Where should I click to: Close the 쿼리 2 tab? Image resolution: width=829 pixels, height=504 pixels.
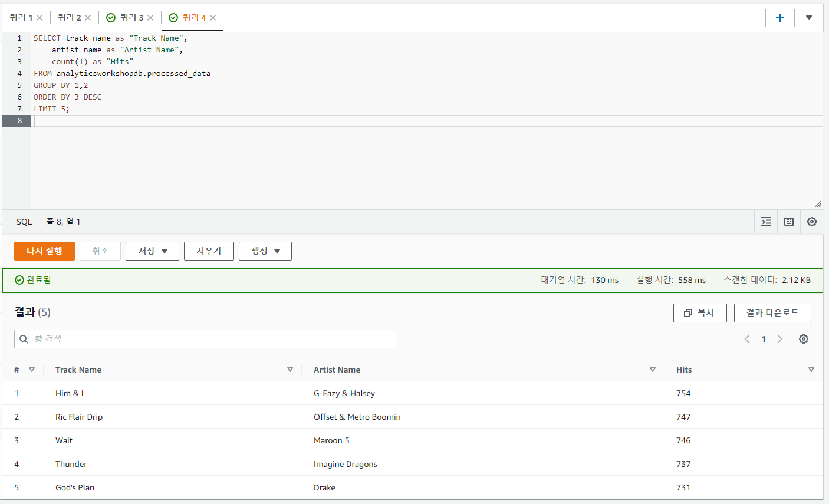(x=88, y=18)
